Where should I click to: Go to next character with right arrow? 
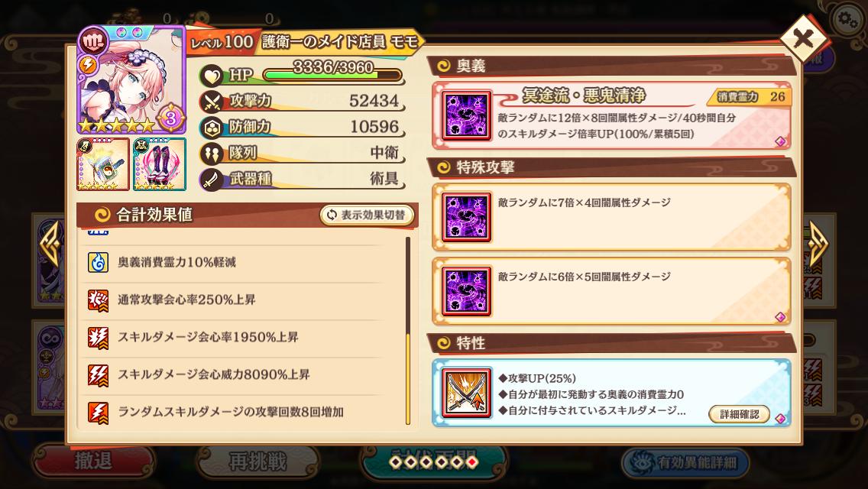pos(817,244)
